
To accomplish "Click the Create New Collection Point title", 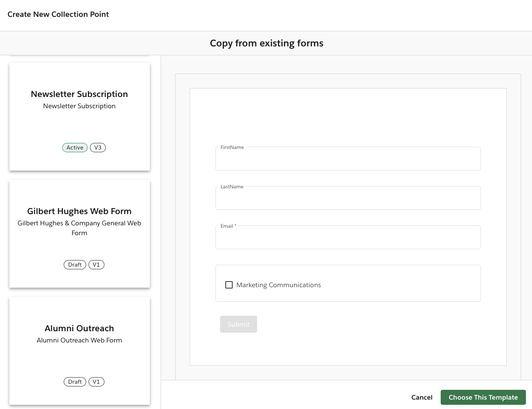I will [58, 14].
